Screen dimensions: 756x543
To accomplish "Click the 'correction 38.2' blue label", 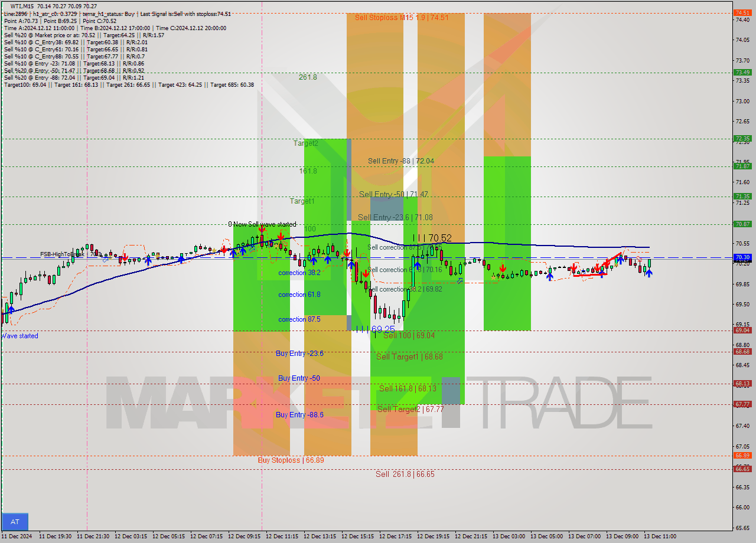I will click(299, 273).
